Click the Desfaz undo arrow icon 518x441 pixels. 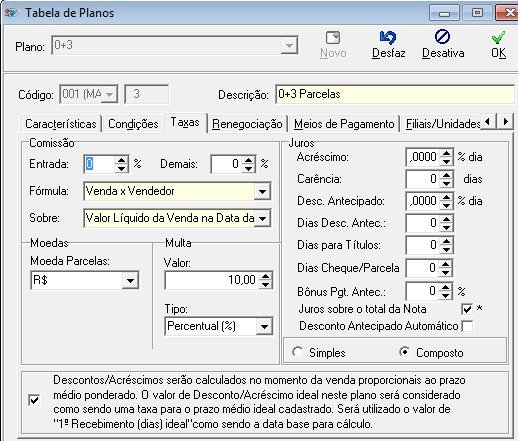coord(388,38)
